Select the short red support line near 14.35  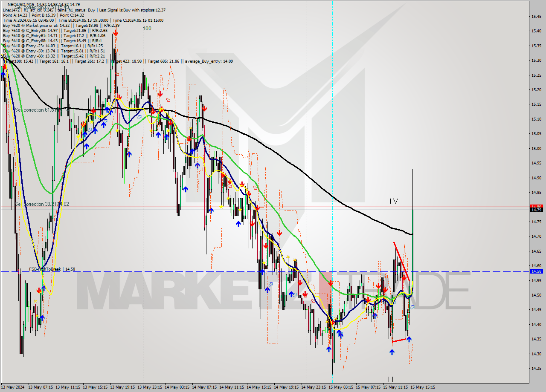[x=400, y=340]
